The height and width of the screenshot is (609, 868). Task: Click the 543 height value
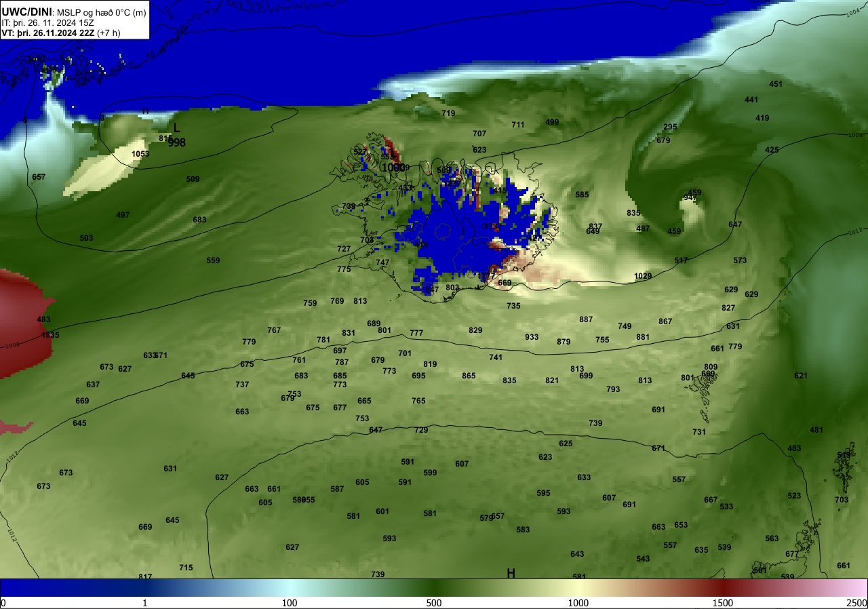643,559
